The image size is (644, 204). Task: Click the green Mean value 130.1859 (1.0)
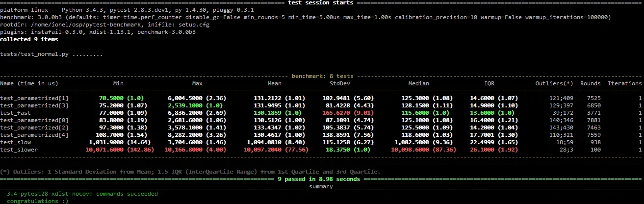[x=277, y=113]
